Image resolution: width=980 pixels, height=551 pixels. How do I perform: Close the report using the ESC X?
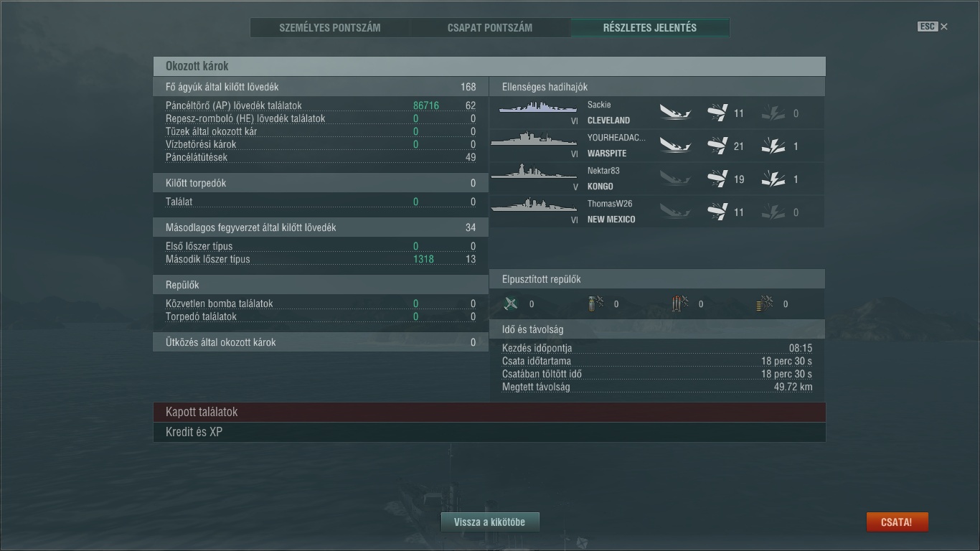tap(933, 27)
